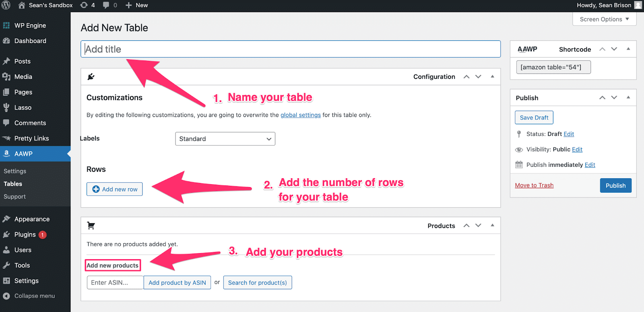Save the table as draft
The height and width of the screenshot is (312, 644).
point(534,118)
